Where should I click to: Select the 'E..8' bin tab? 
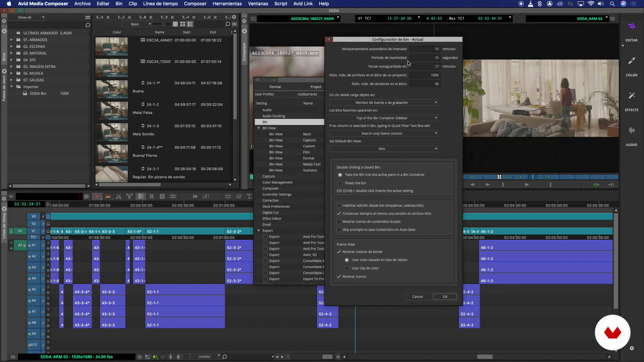143,17
